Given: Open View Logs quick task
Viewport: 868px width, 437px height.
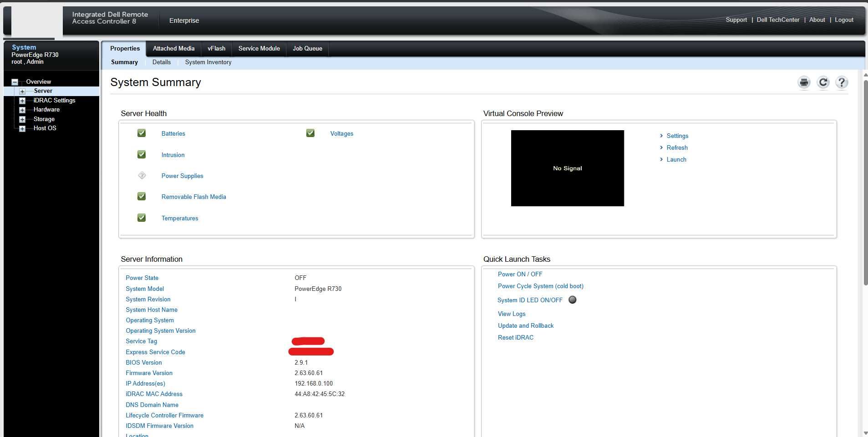Looking at the screenshot, I should 512,314.
